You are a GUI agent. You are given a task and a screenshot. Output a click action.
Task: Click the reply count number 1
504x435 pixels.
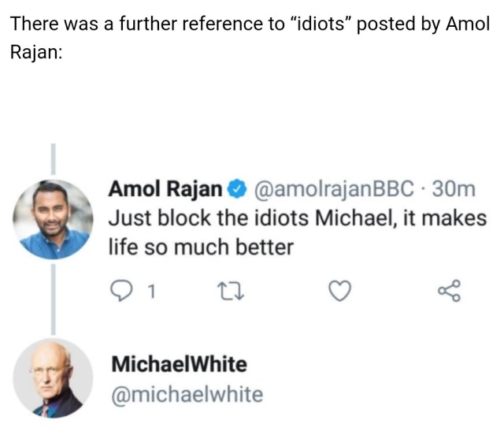point(152,293)
